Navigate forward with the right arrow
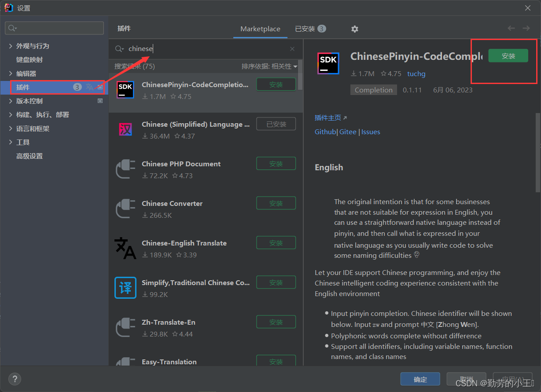 coord(526,28)
